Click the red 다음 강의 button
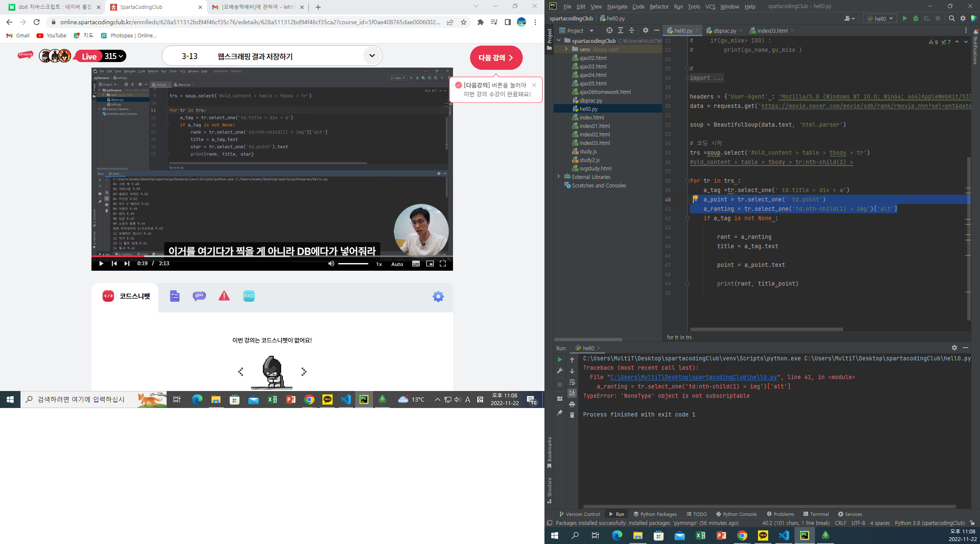This screenshot has width=980, height=544. click(496, 58)
